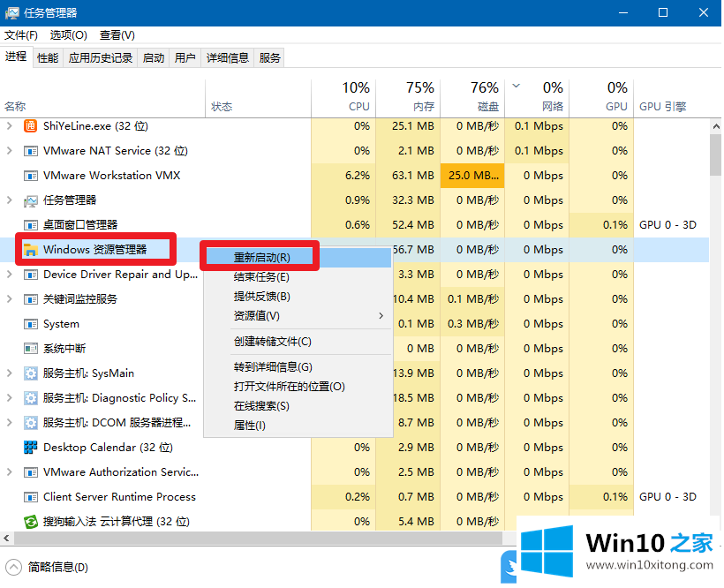Click the 搜狗输入法 云计算代理 icon

(31, 522)
